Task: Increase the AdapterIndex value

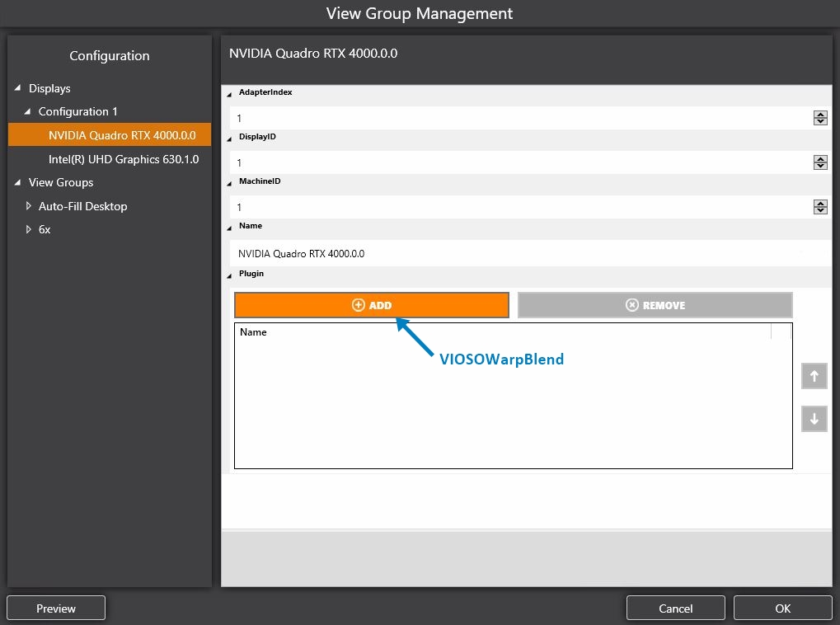Action: tap(820, 114)
